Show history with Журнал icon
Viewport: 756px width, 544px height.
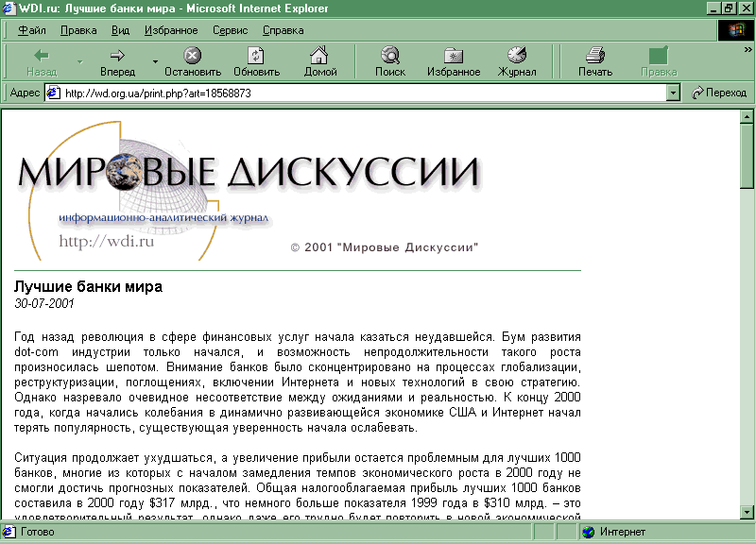coord(517,56)
